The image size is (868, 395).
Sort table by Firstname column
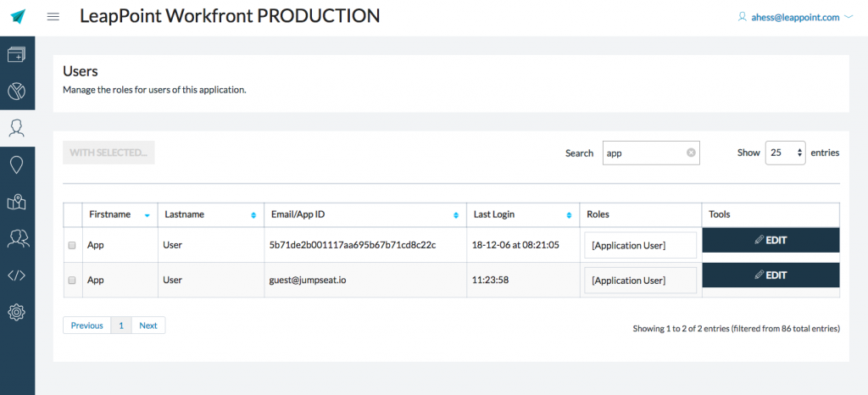point(119,214)
